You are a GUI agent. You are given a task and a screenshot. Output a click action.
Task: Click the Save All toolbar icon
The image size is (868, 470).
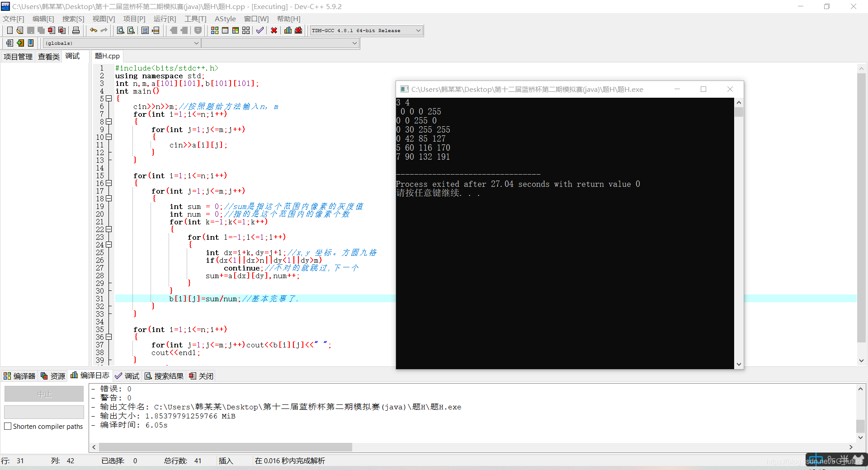(x=41, y=30)
